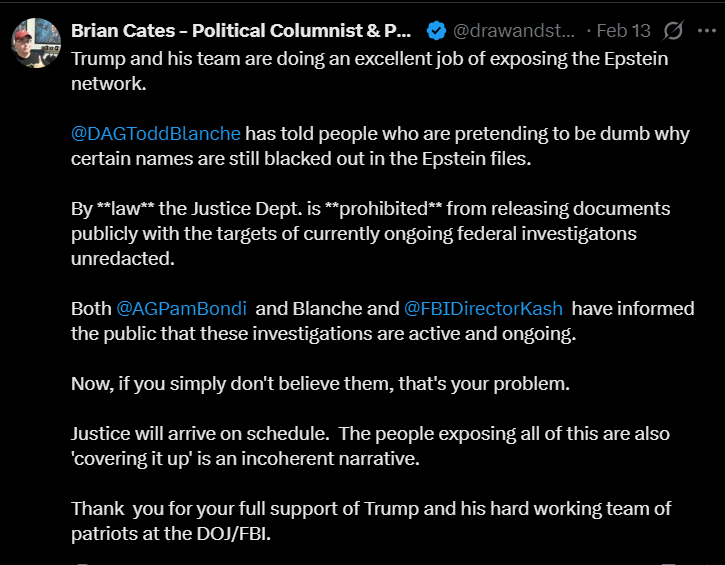Click Brian Cates' profile avatar

point(36,46)
